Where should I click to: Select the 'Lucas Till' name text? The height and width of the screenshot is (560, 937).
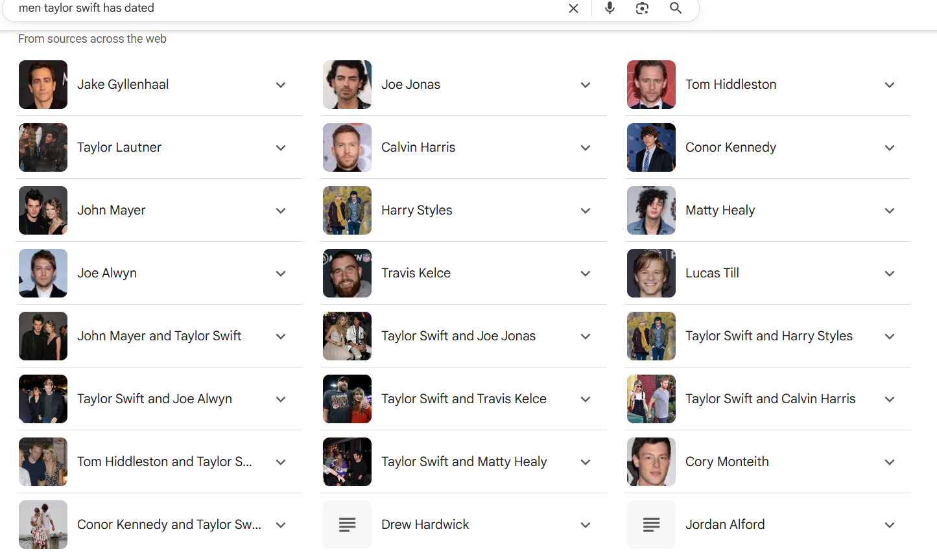[x=712, y=273]
